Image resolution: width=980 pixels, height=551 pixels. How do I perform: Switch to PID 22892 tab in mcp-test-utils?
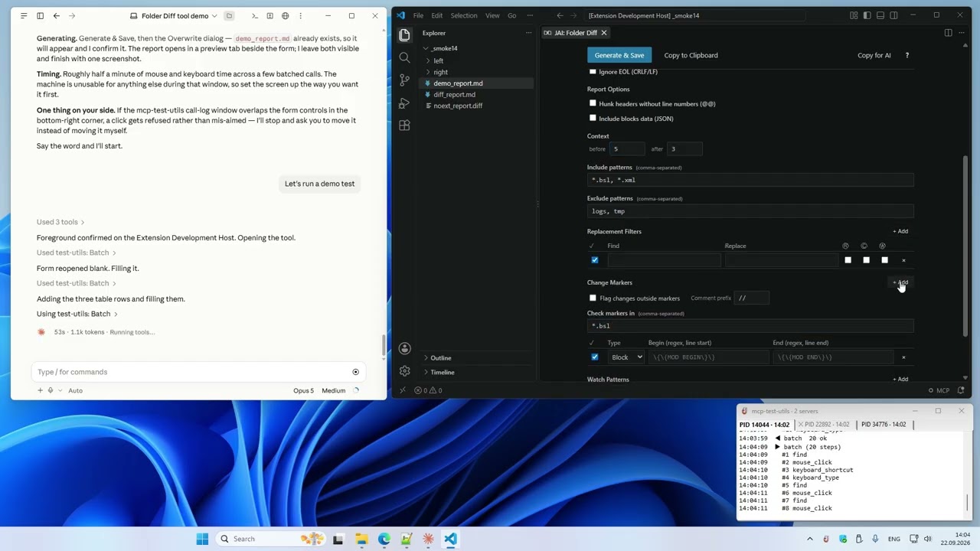825,425
